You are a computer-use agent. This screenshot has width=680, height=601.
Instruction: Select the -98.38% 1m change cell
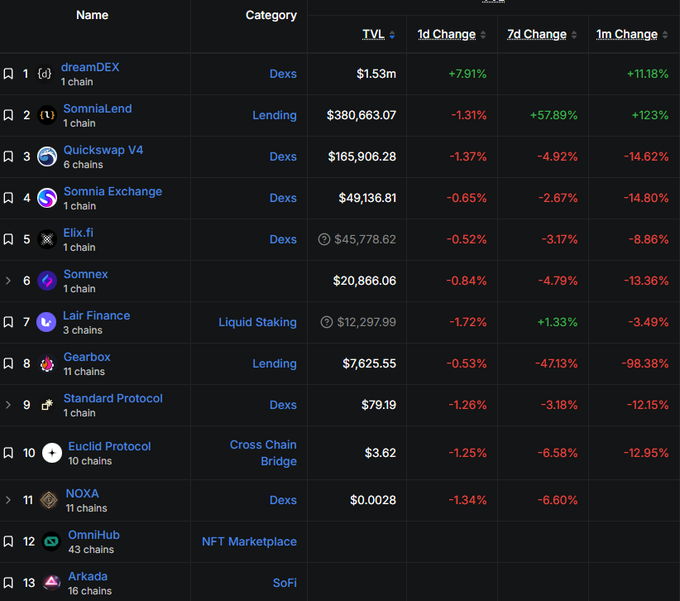(645, 363)
